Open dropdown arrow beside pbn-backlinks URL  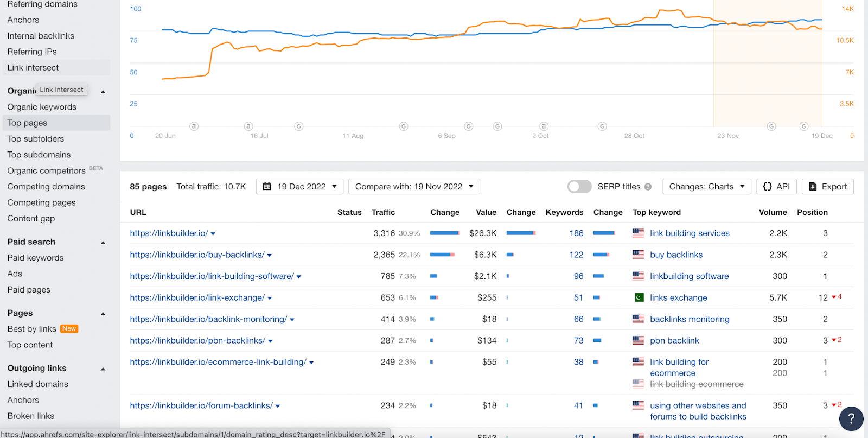point(270,341)
